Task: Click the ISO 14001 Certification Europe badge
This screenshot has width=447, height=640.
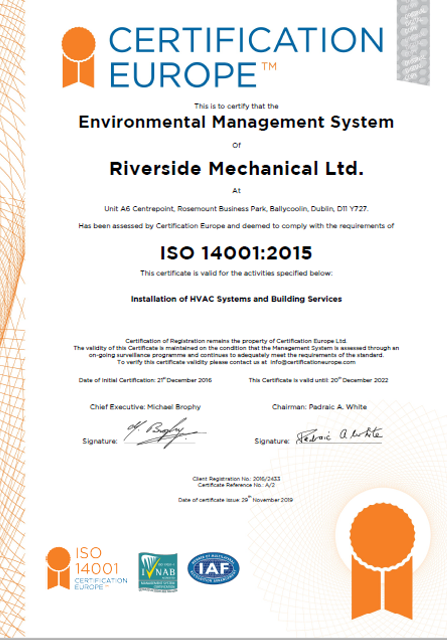Action: (87, 569)
